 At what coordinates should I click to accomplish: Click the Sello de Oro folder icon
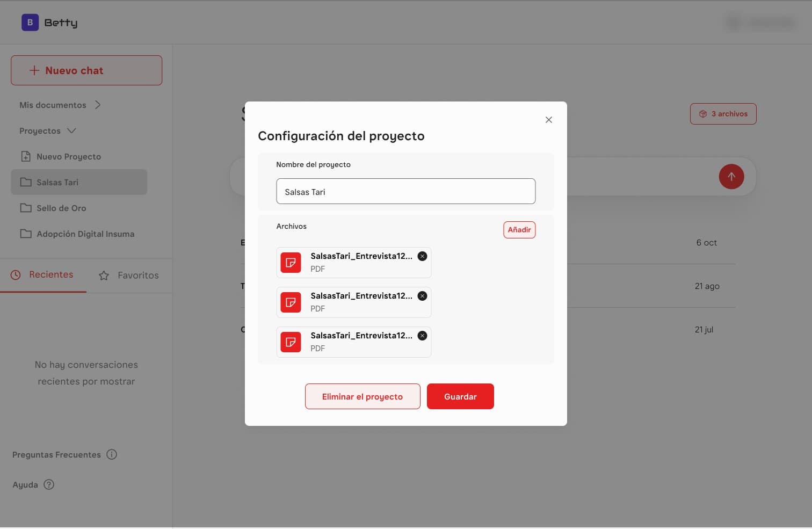pyautogui.click(x=26, y=208)
